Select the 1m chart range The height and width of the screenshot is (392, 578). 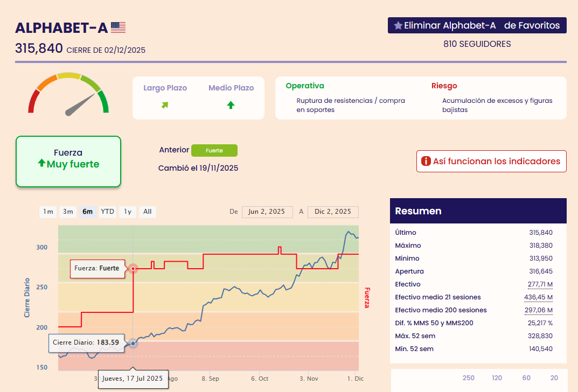[x=48, y=212]
